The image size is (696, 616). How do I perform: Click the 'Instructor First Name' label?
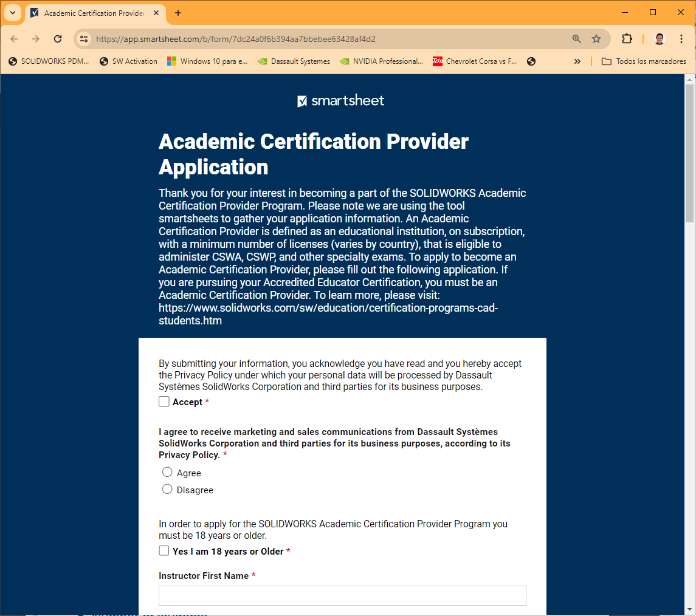pos(204,576)
